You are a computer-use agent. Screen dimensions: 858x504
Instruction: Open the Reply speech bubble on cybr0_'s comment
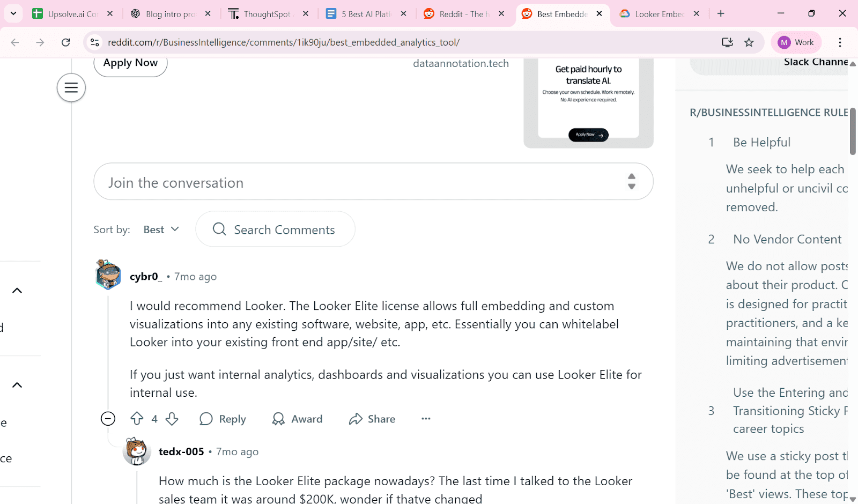206,419
